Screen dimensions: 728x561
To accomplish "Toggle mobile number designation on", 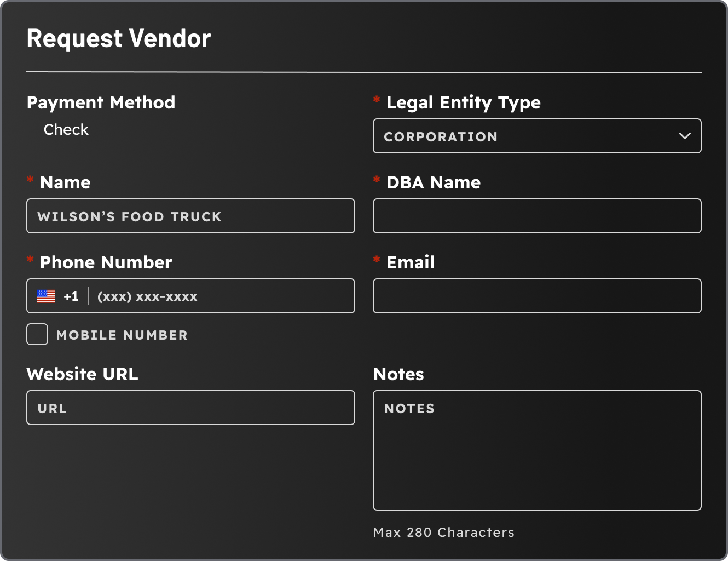I will tap(37, 334).
